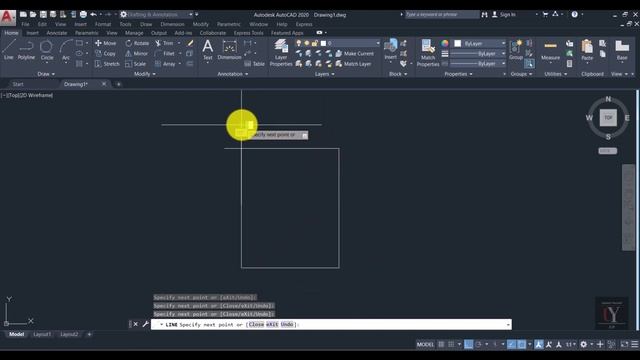Viewport: 640px width, 360px height.
Task: Click the Undo arrow in quick access toolbar
Action: pyautogui.click(x=93, y=15)
